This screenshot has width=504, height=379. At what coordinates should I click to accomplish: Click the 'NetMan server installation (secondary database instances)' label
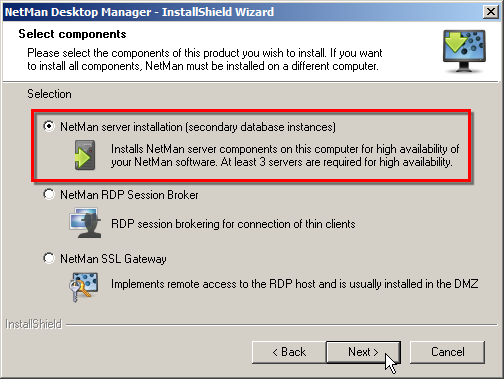pos(198,127)
